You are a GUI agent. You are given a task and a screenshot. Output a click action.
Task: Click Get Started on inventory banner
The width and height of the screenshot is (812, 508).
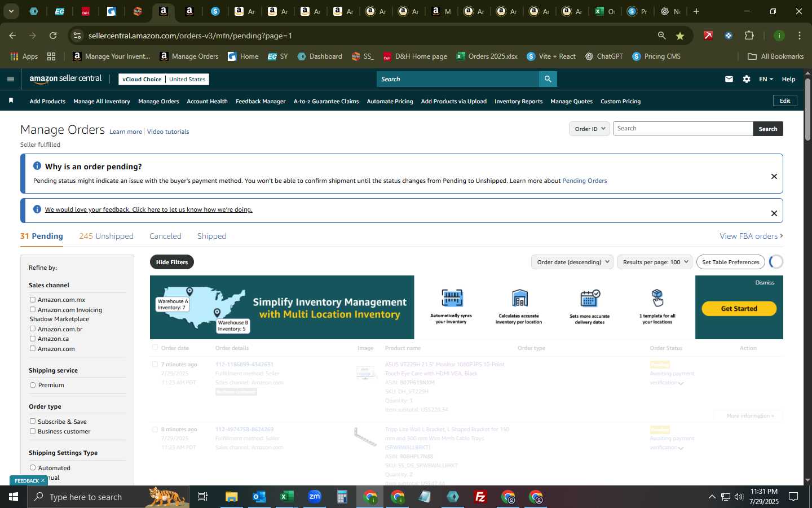[x=739, y=309]
